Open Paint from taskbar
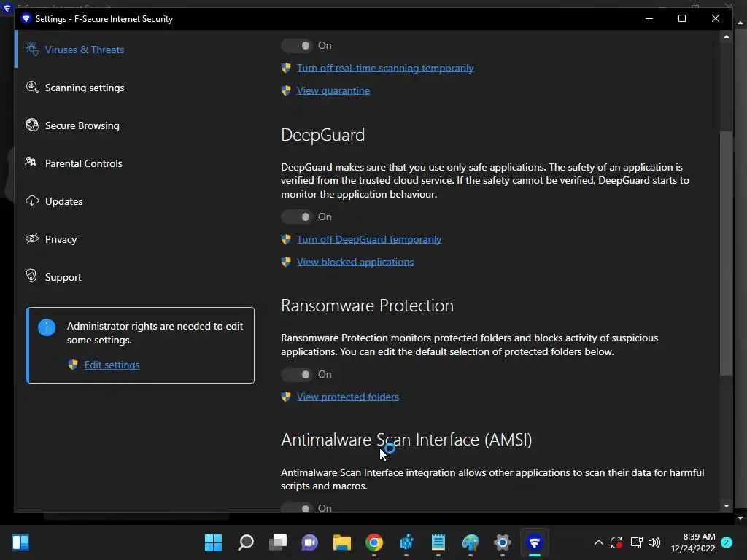 click(x=471, y=542)
